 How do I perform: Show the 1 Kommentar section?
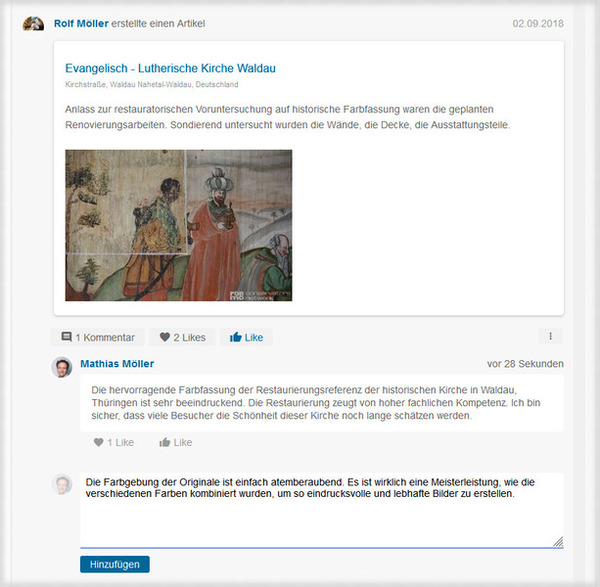pos(98,337)
